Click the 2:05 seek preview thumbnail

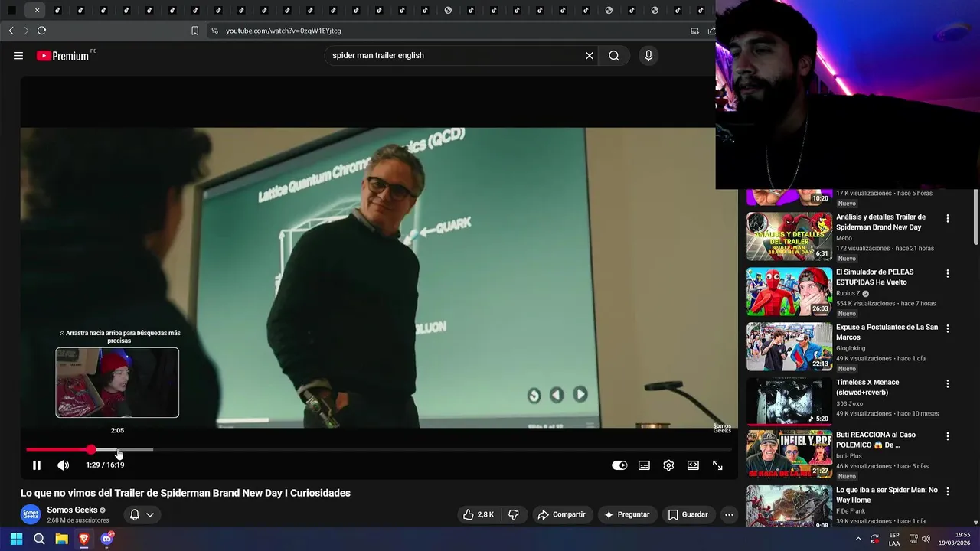click(117, 383)
